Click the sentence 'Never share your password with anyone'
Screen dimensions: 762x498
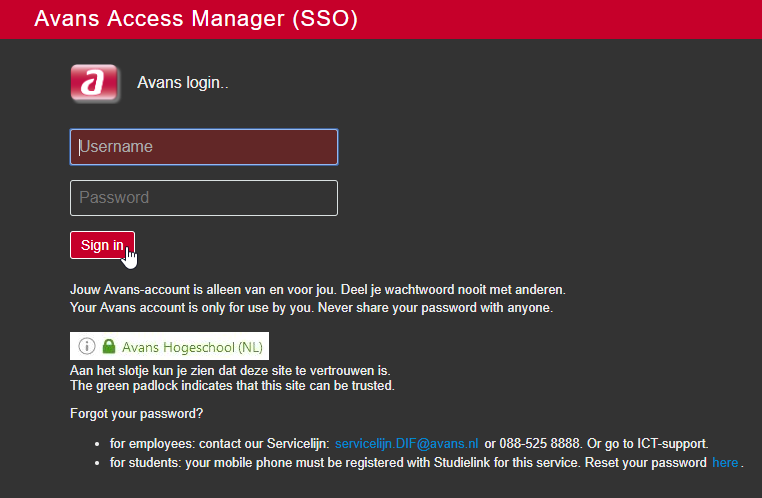point(435,308)
